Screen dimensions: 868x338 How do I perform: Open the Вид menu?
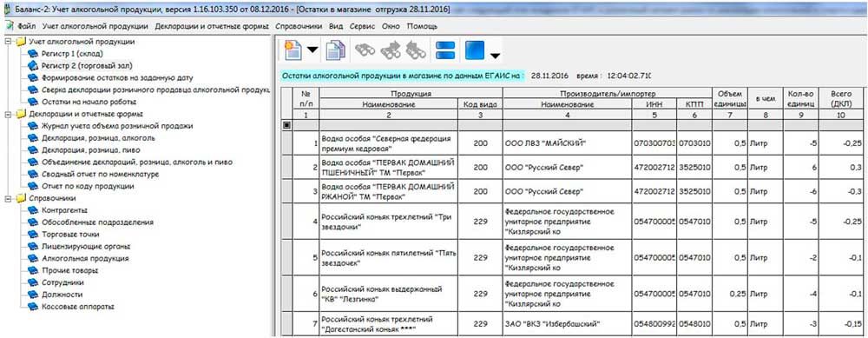pyautogui.click(x=336, y=26)
